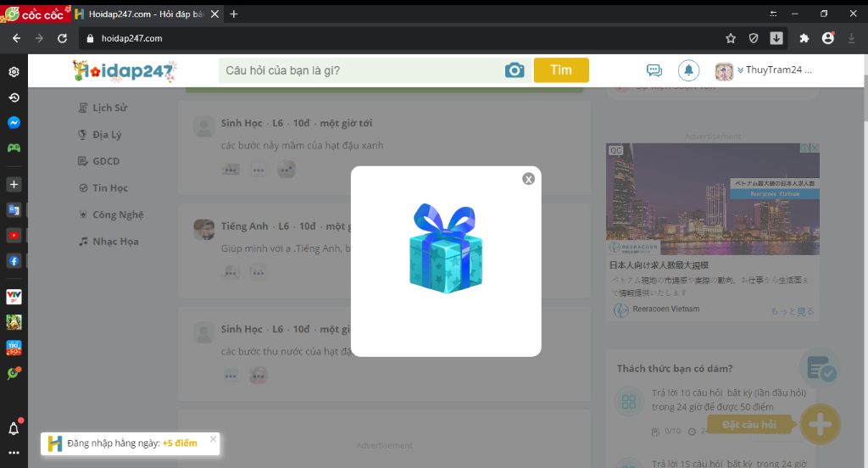This screenshot has width=868, height=468.
Task: Open the sidebar three-dots more menu
Action: [14, 453]
